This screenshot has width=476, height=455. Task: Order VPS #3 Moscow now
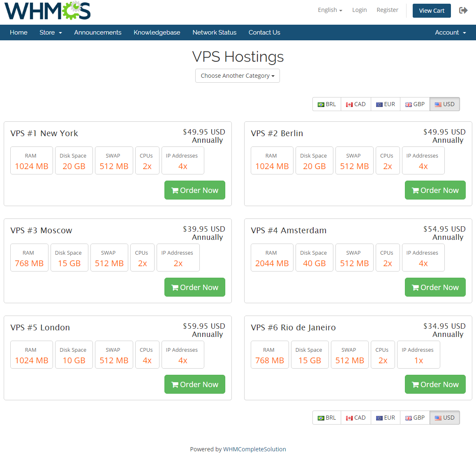195,287
